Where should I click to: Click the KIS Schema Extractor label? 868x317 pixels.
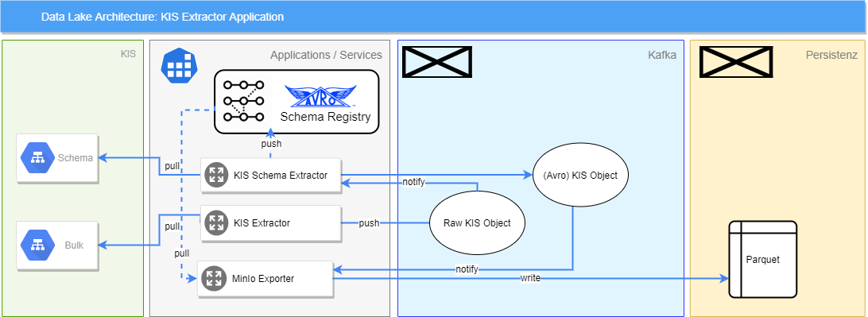tap(281, 176)
